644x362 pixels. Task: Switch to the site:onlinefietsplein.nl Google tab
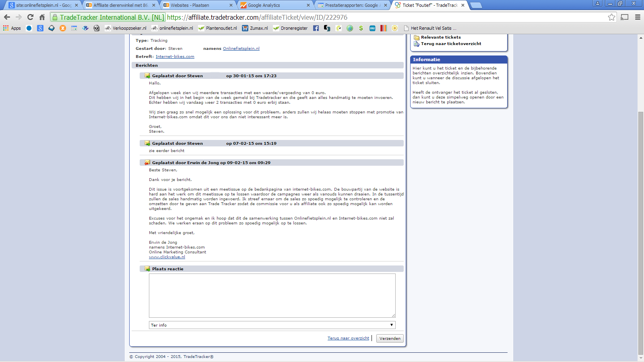click(x=43, y=5)
